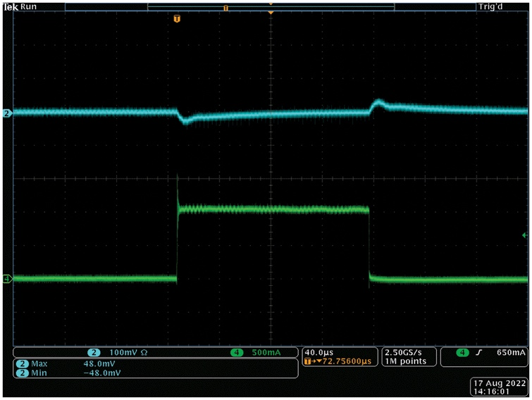Click the Tek Run status label
The image size is (532, 400).
tap(20, 7)
